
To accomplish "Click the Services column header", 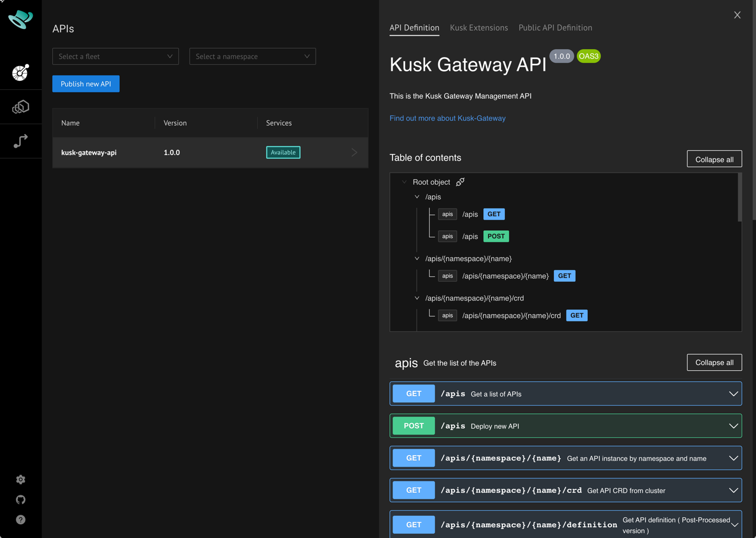I will click(279, 123).
